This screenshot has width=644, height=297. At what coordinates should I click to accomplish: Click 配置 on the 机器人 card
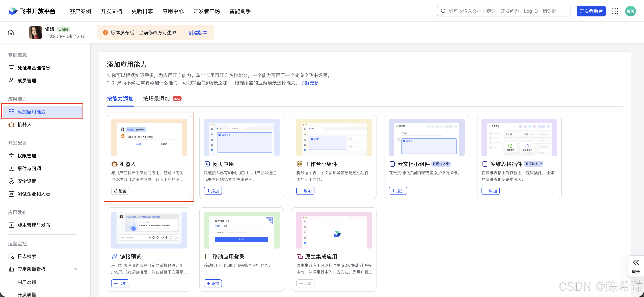(120, 190)
